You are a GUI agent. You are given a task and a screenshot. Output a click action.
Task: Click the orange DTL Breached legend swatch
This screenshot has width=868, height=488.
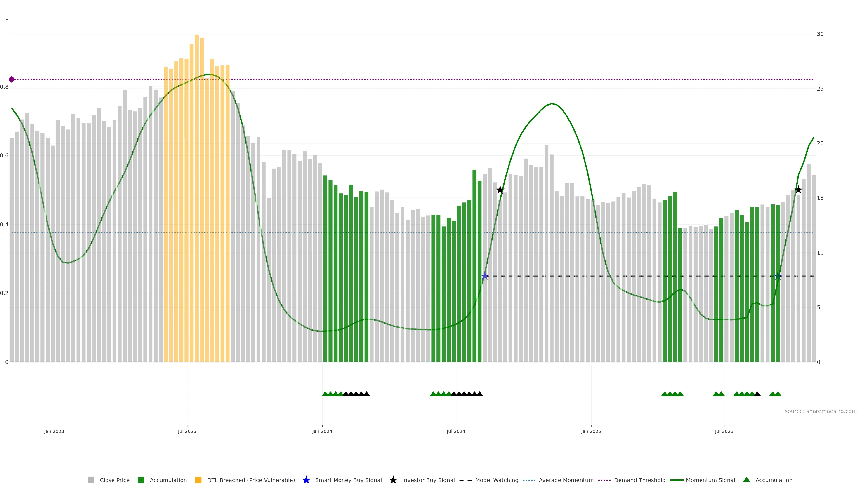click(198, 480)
